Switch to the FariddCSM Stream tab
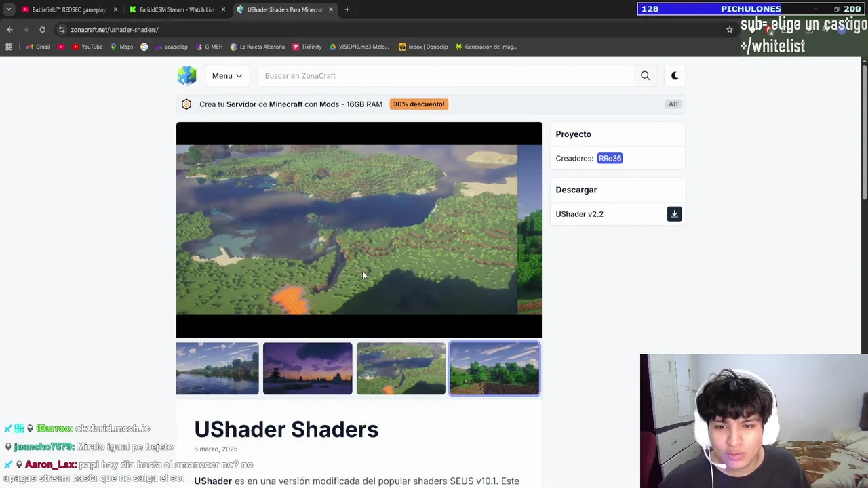Viewport: 868px width, 488px height. point(176,9)
